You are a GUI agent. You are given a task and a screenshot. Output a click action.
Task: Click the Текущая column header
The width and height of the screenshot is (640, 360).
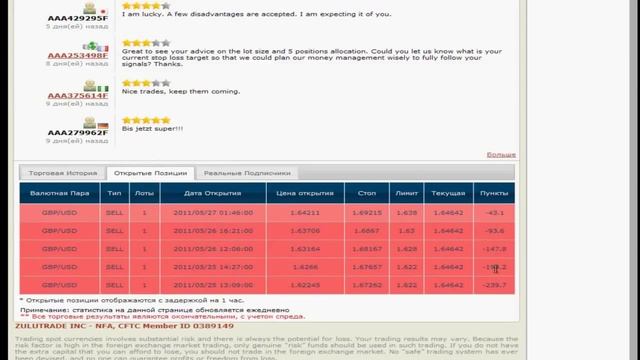(x=448, y=193)
